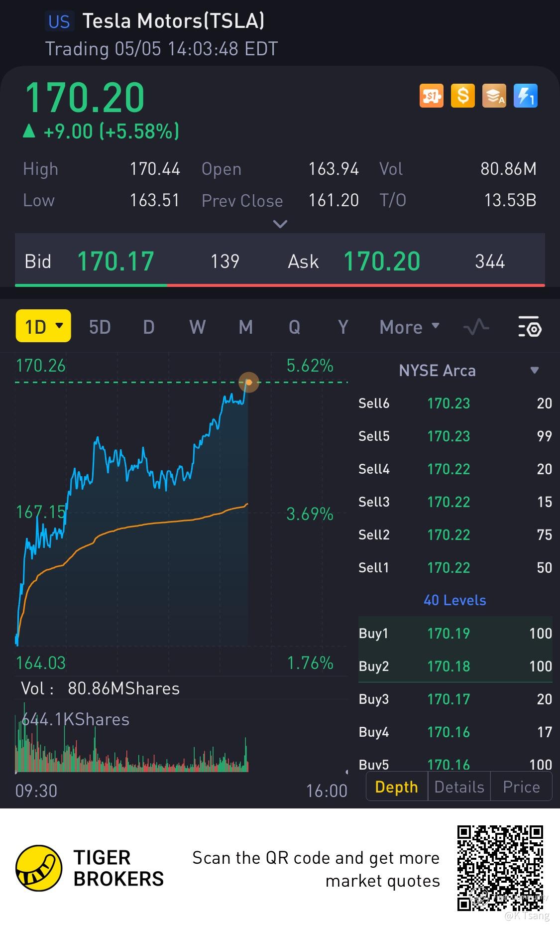Tap the Buy2 row at 170.18
The width and height of the screenshot is (560, 928).
pos(455,666)
